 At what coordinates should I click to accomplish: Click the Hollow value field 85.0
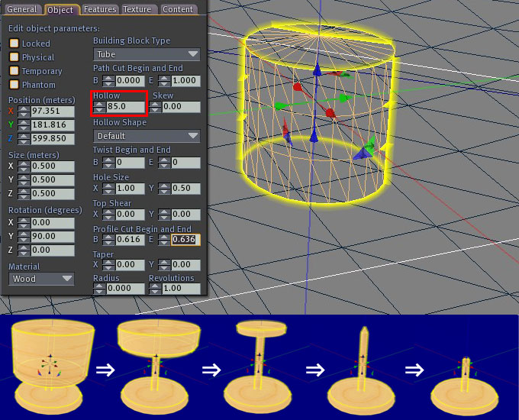pyautogui.click(x=125, y=107)
